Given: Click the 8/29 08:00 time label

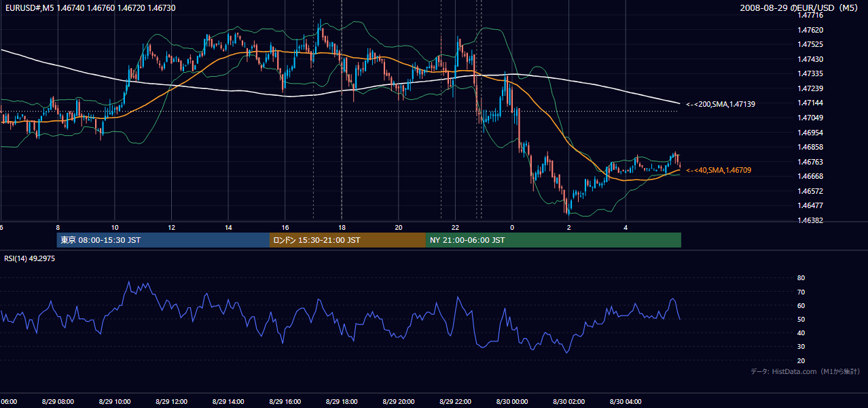Looking at the screenshot, I should point(58,401).
